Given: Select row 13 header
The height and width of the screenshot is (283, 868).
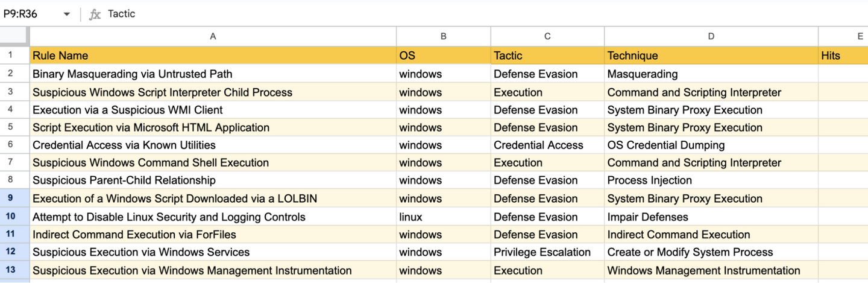Looking at the screenshot, I should pyautogui.click(x=10, y=270).
